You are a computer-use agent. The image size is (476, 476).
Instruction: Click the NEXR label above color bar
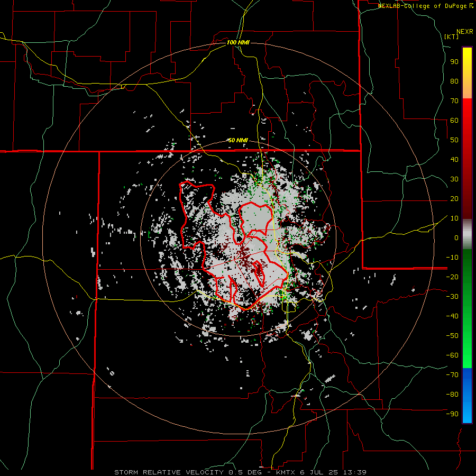tap(465, 32)
